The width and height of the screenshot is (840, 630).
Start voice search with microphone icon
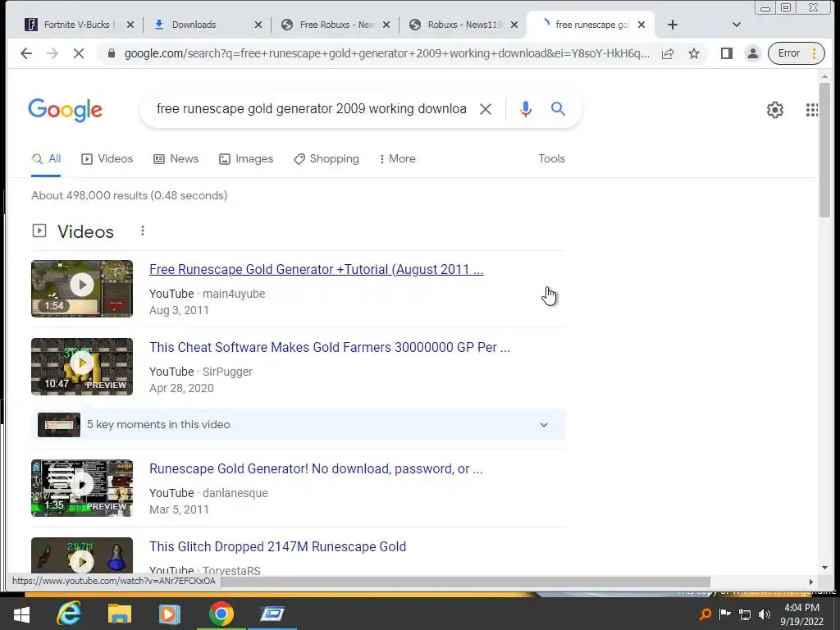(526, 109)
